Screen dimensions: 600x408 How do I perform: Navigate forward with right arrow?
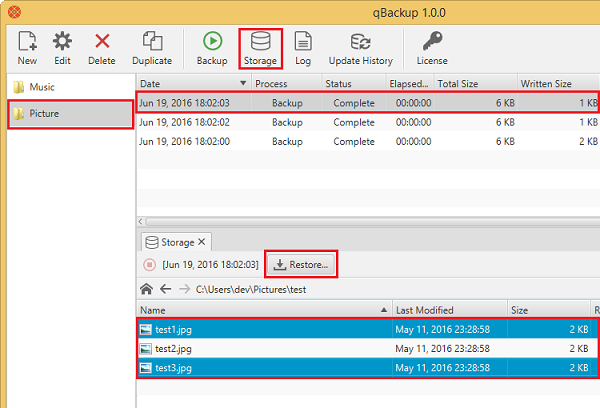pyautogui.click(x=185, y=289)
